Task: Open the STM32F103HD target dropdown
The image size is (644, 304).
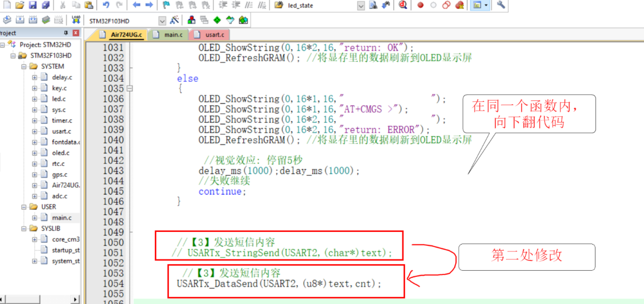Action: [x=162, y=21]
